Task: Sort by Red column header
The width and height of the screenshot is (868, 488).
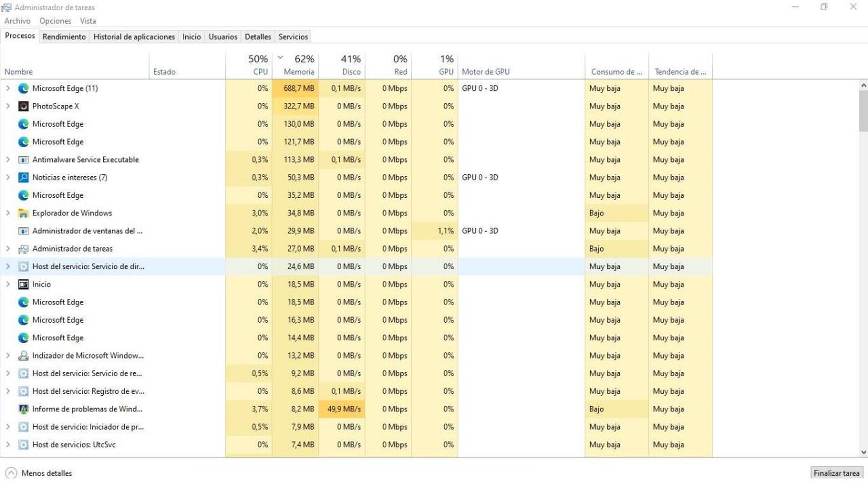Action: click(389, 66)
